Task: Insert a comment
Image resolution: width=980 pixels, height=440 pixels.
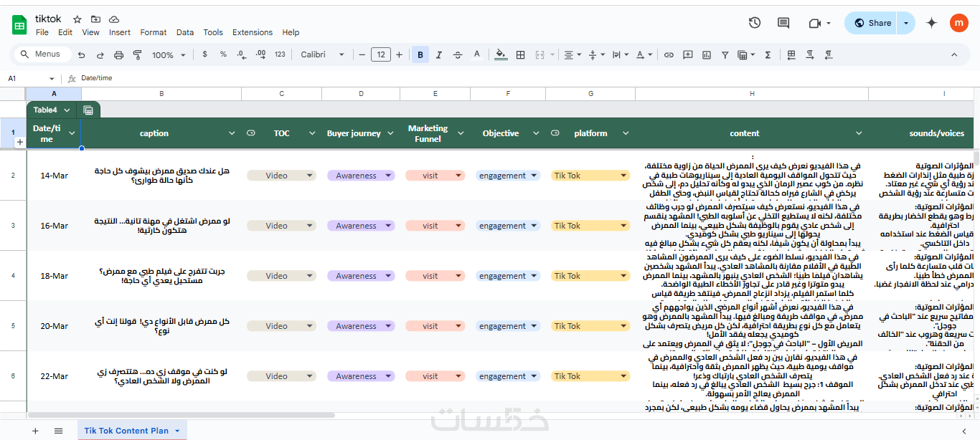Action: (x=688, y=54)
